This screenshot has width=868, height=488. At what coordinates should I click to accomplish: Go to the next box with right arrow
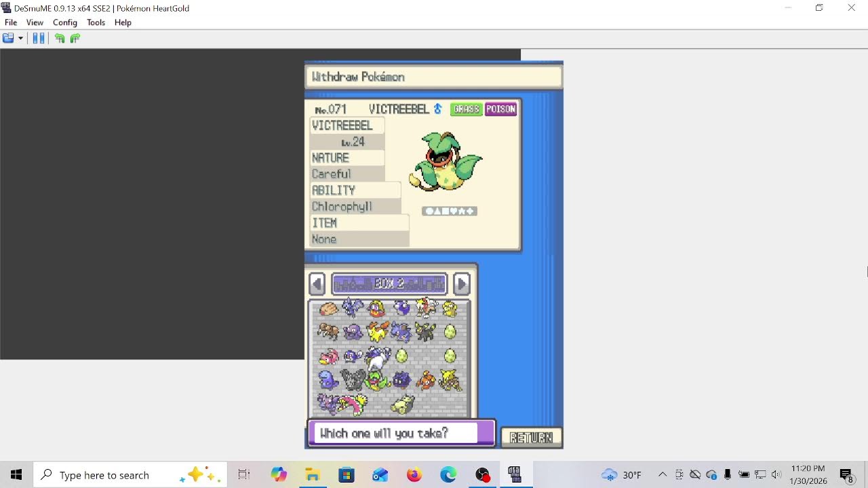pyautogui.click(x=461, y=283)
